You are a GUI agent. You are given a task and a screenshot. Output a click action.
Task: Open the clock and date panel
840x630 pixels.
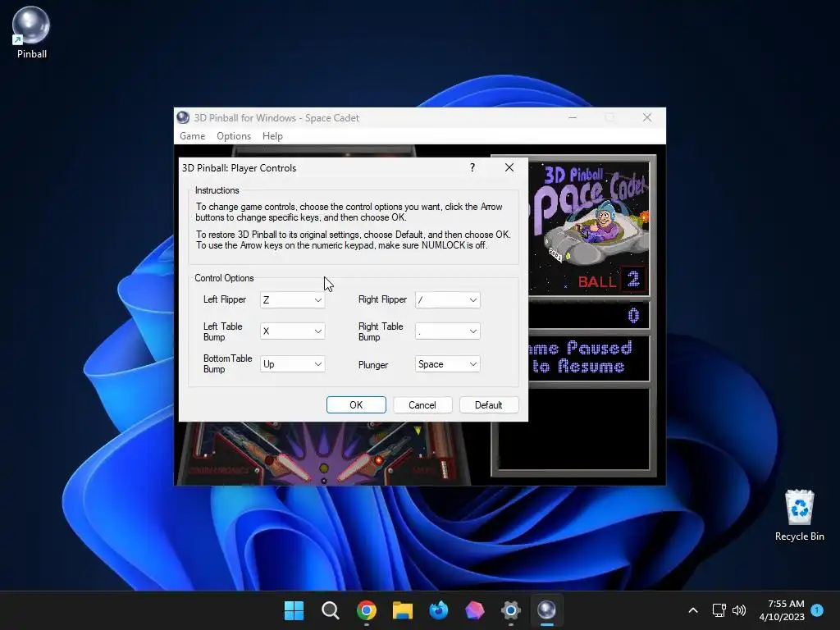pos(782,610)
